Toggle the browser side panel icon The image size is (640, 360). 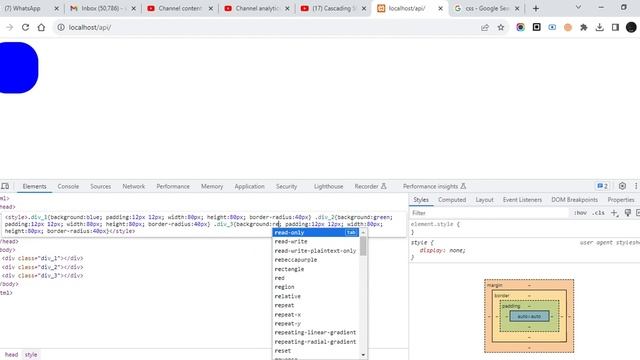(615, 27)
